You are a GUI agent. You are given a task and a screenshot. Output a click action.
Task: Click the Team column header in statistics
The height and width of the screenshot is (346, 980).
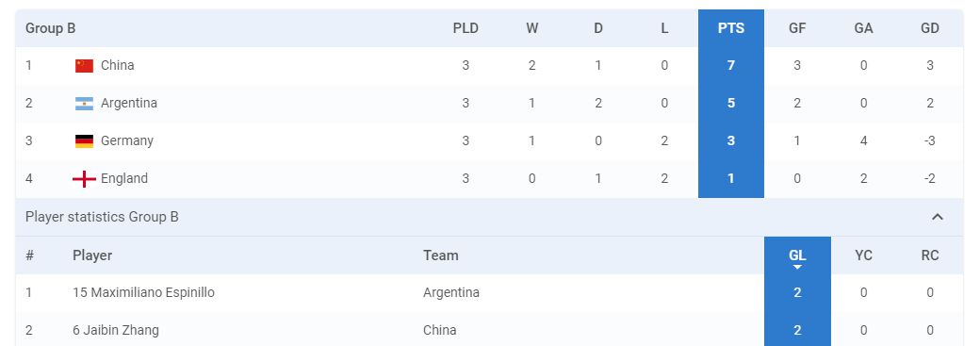(441, 255)
